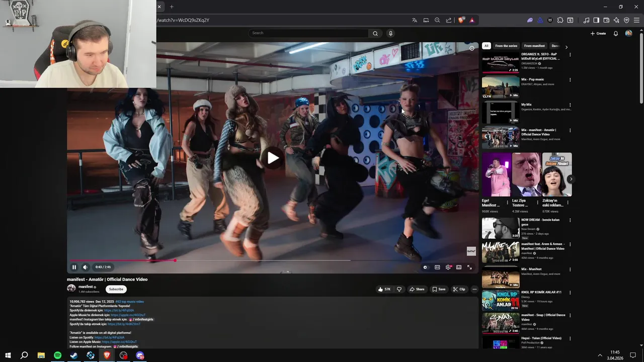This screenshot has width=644, height=362.
Task: Open the music note playlist icon
Action: point(586,20)
